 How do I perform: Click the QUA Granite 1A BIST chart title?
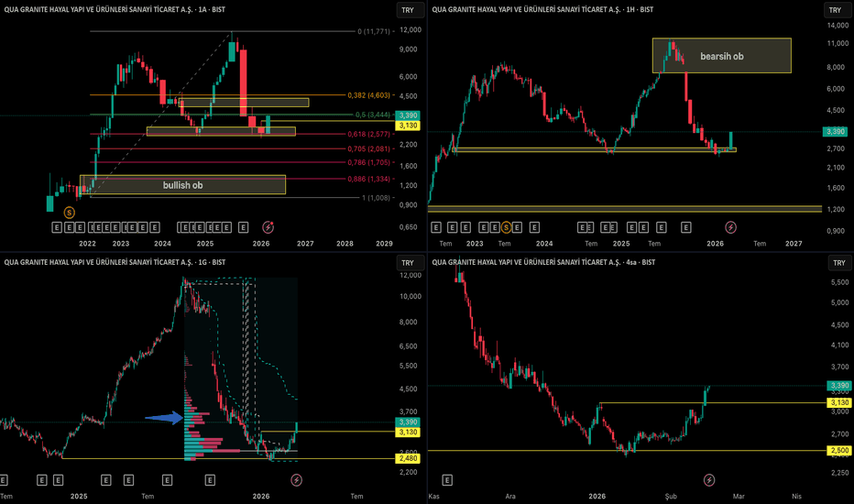click(x=115, y=9)
